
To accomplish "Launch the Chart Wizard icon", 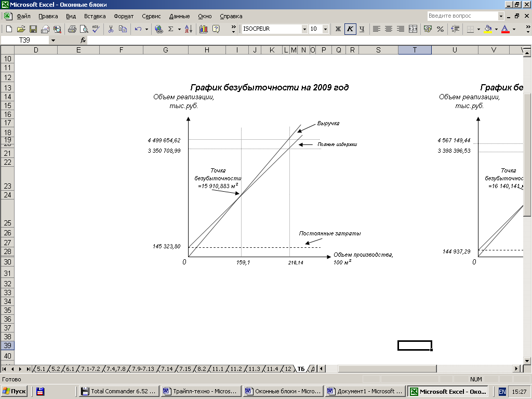I will pos(204,29).
